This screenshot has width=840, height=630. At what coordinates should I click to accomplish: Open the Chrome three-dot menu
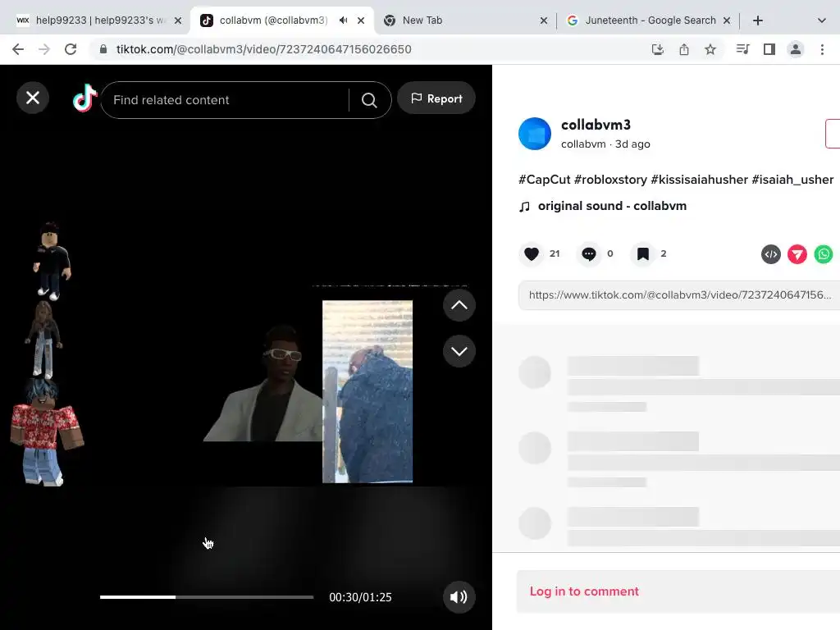pos(822,49)
